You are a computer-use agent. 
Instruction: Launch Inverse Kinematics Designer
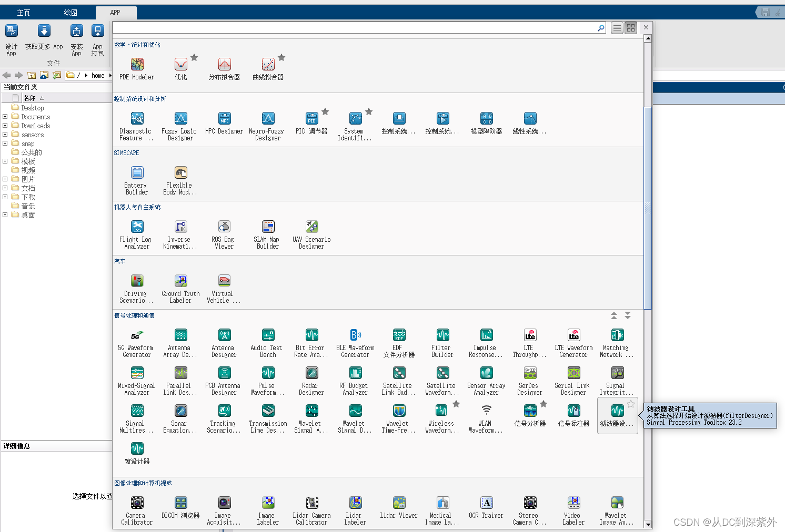[x=180, y=234]
